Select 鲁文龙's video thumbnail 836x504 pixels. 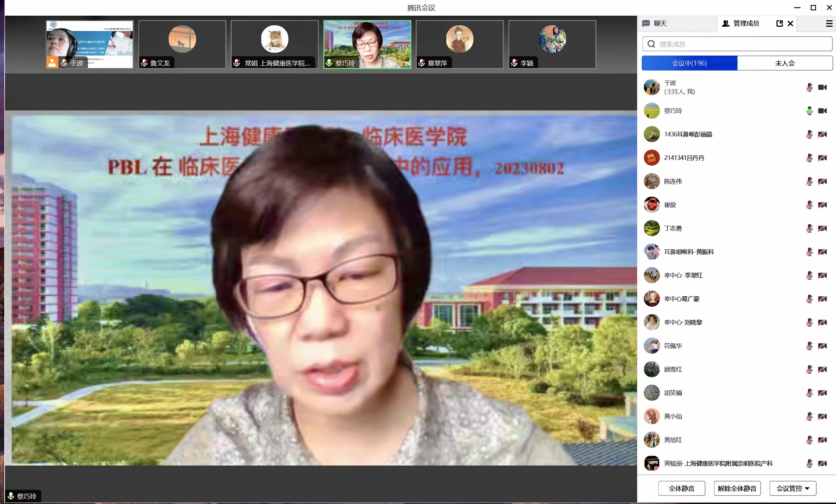[x=182, y=44]
